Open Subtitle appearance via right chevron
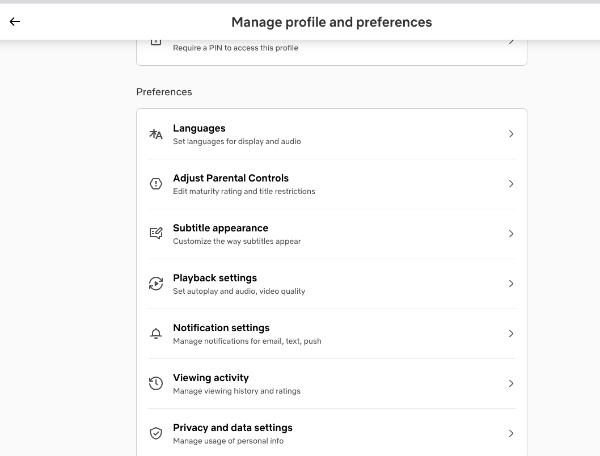This screenshot has width=600, height=456. pos(511,234)
